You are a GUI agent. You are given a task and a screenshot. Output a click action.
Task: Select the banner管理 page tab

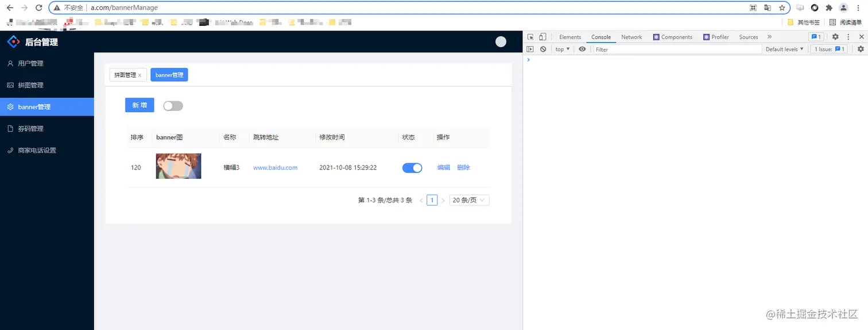coord(169,75)
